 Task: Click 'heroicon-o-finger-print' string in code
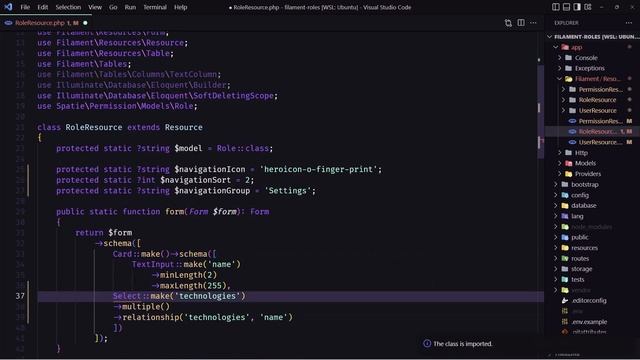pos(318,169)
